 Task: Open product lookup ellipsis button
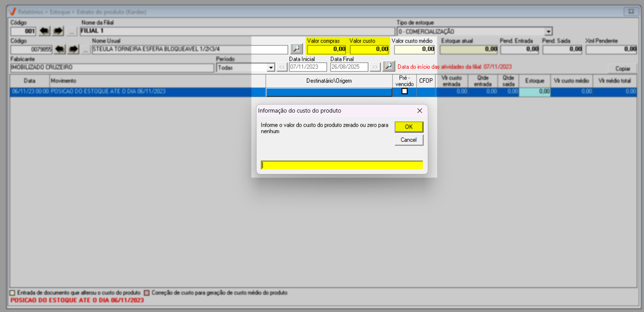click(85, 49)
